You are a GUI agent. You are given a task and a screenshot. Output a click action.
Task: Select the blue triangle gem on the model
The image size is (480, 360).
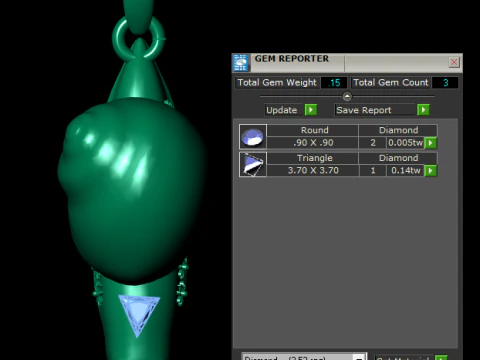click(139, 314)
